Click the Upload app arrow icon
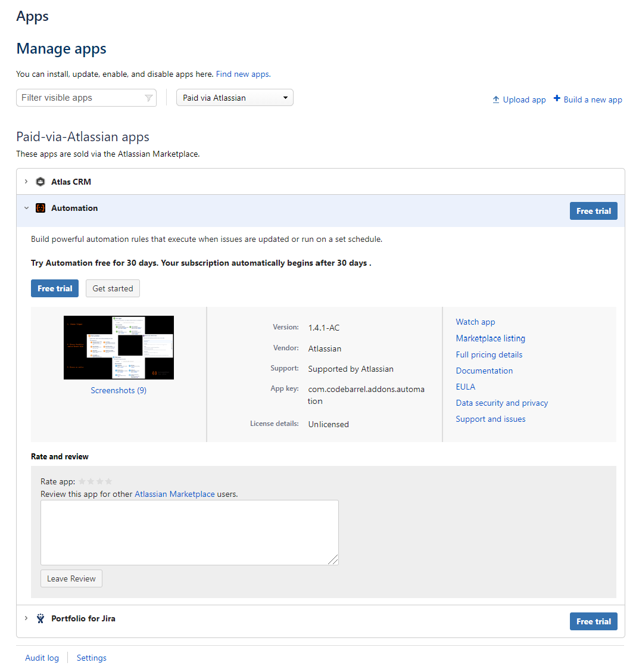The height and width of the screenshot is (672, 636). tap(496, 99)
